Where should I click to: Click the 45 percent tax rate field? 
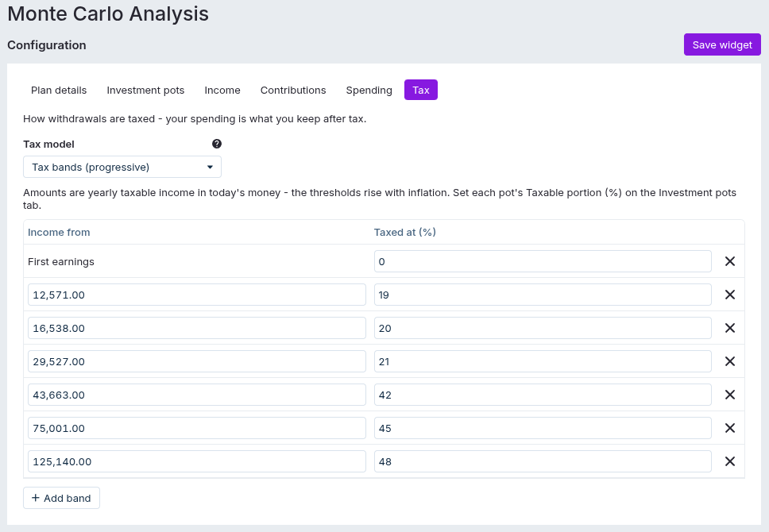click(543, 428)
